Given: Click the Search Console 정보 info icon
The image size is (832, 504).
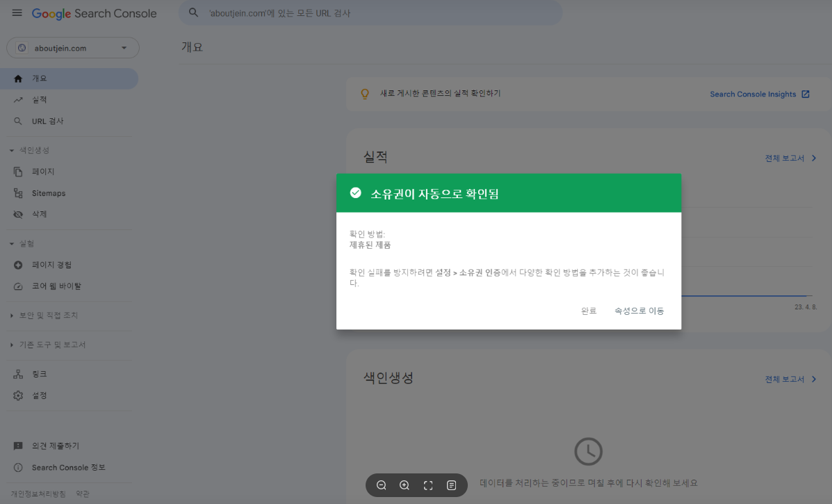Looking at the screenshot, I should pos(18,467).
